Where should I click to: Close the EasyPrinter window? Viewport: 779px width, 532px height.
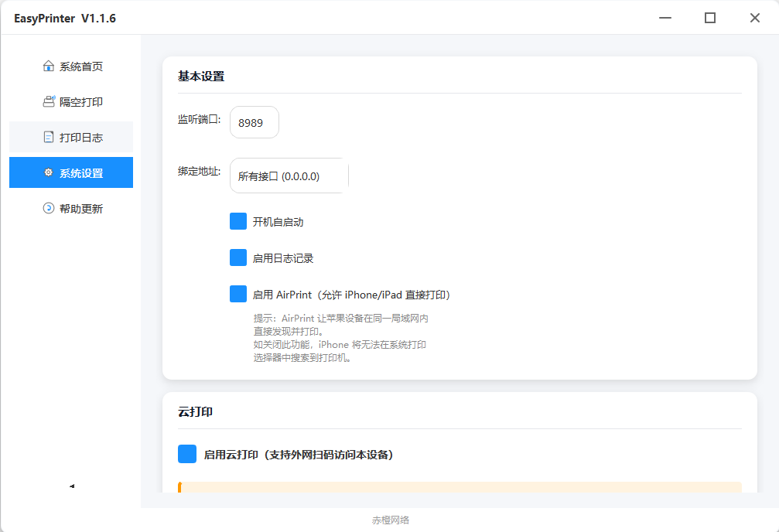[755, 18]
